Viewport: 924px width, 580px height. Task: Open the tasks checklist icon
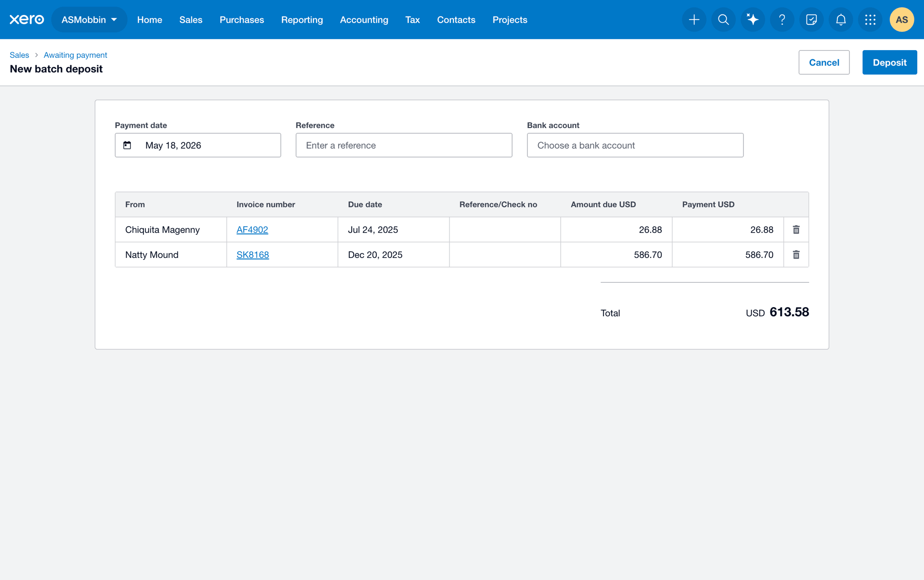point(811,20)
